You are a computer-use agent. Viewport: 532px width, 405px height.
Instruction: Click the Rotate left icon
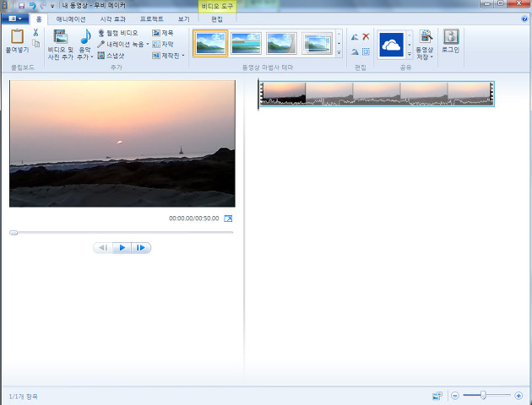(x=355, y=37)
